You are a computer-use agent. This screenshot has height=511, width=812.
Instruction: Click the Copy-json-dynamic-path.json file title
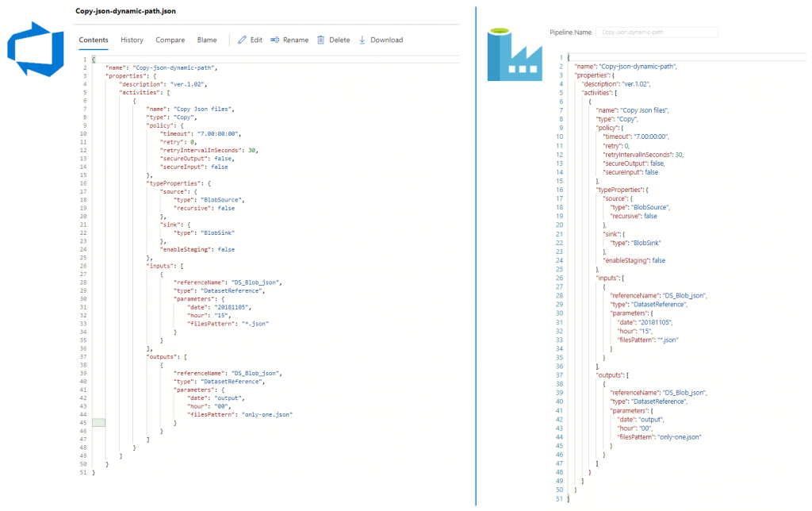point(126,10)
